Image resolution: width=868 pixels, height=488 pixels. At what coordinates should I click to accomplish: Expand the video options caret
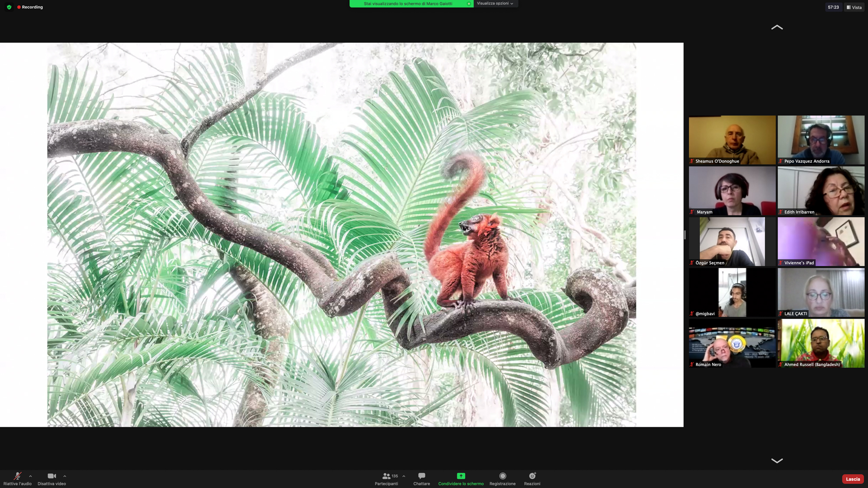65,476
